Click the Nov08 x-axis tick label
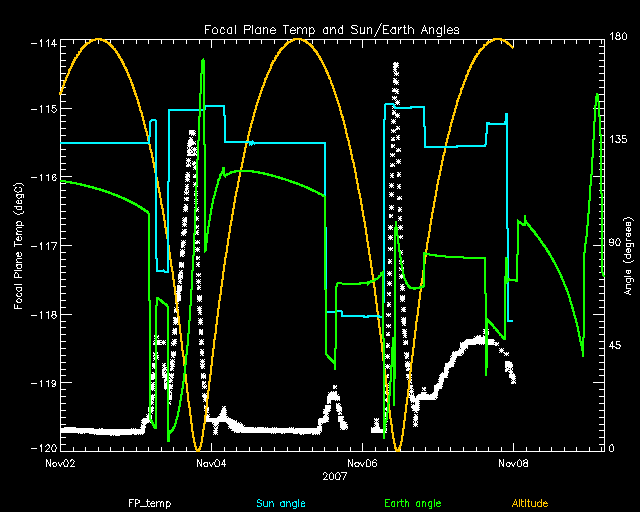 point(511,463)
